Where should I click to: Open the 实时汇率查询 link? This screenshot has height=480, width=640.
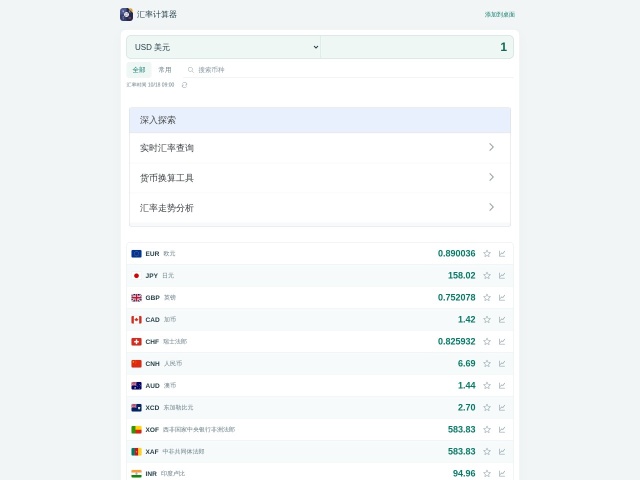320,148
